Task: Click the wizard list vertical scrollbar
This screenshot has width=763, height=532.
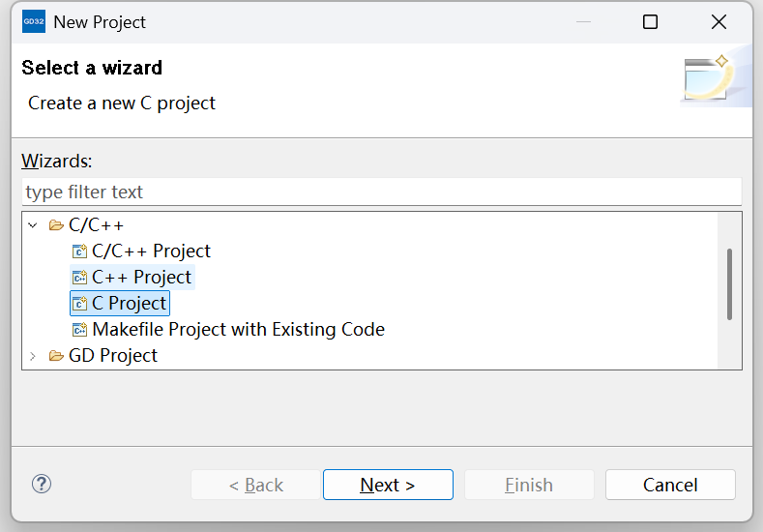Action: pos(729,283)
